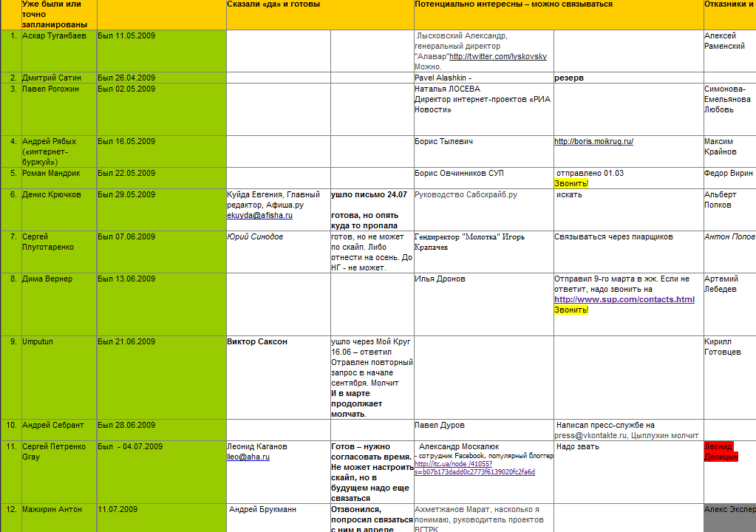Select the yellow 'Звонить!' under 'отправлено 01.03'
756x532 pixels.
tap(571, 183)
